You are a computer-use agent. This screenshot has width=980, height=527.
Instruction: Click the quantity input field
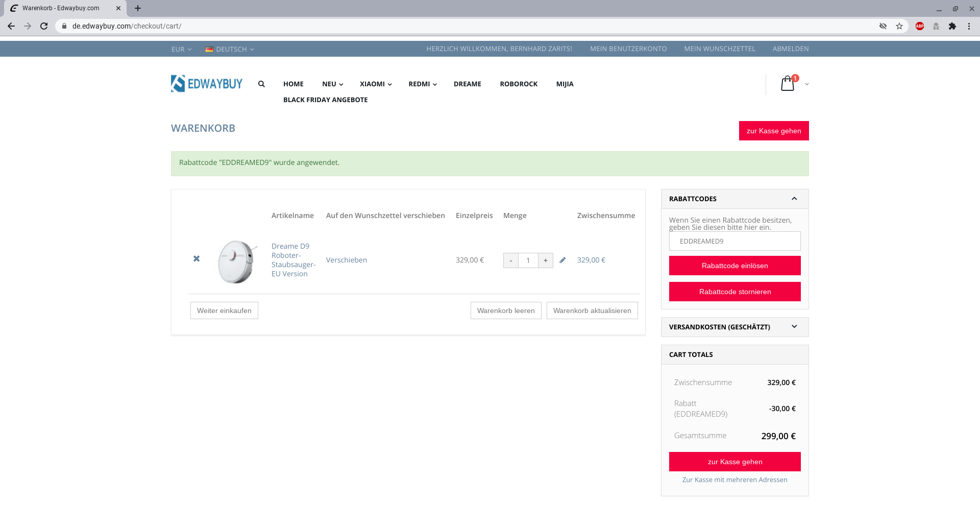528,260
